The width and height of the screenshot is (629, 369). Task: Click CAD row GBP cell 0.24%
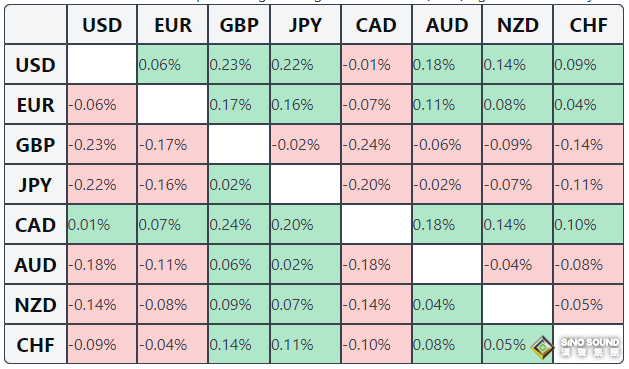pyautogui.click(x=239, y=225)
